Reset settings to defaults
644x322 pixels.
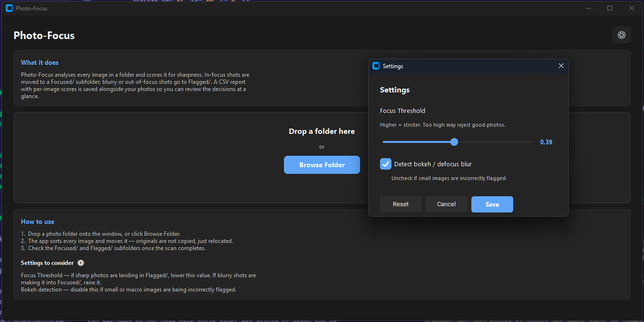[x=401, y=204]
